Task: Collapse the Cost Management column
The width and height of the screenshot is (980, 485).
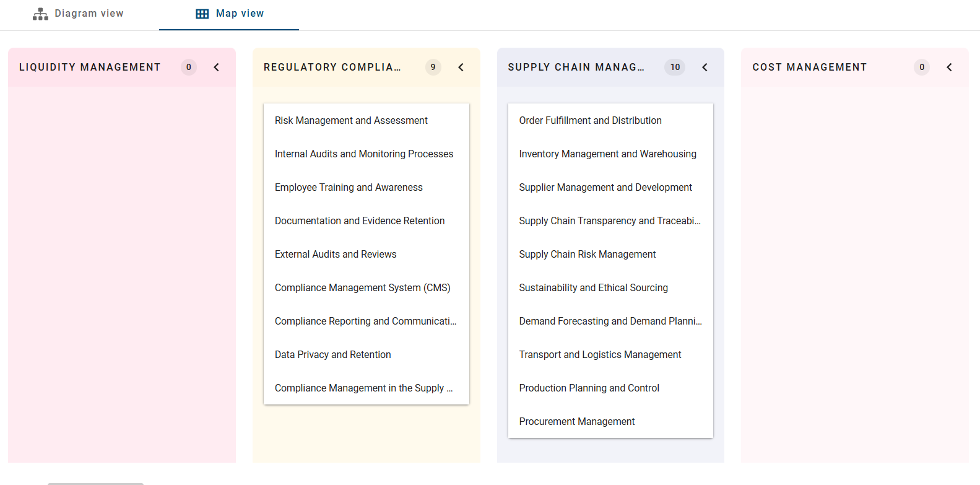Action: pyautogui.click(x=949, y=68)
